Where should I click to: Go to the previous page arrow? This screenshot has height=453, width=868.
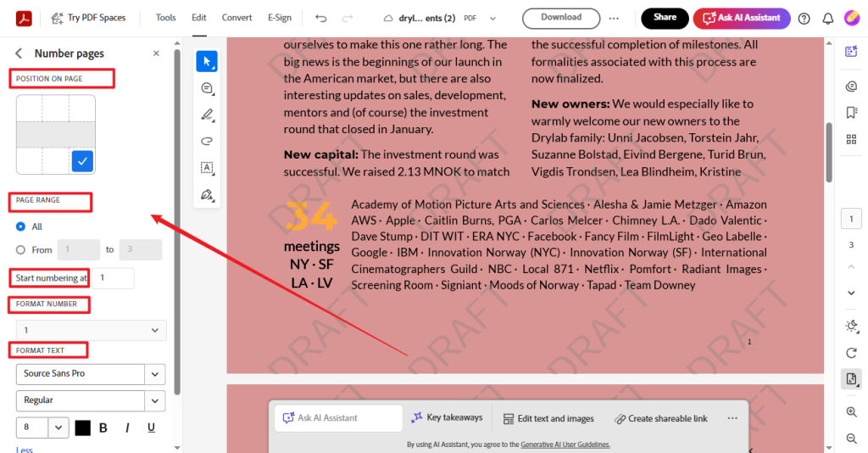pos(851,267)
